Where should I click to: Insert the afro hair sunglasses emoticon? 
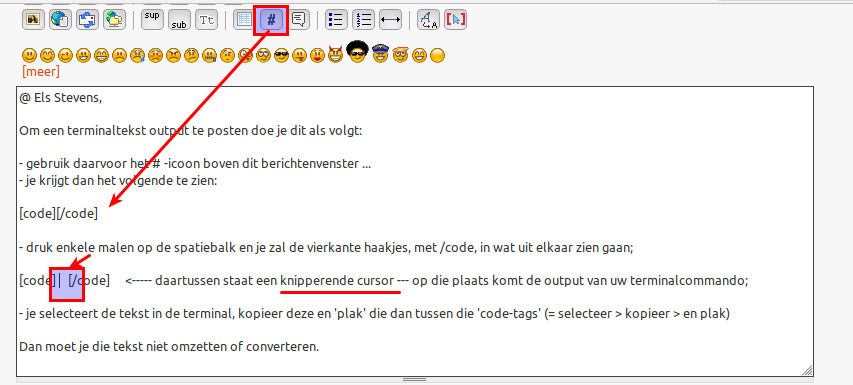[357, 51]
